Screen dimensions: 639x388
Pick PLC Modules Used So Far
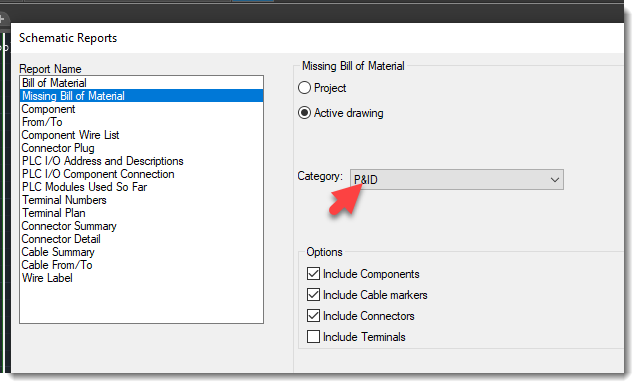[141, 187]
